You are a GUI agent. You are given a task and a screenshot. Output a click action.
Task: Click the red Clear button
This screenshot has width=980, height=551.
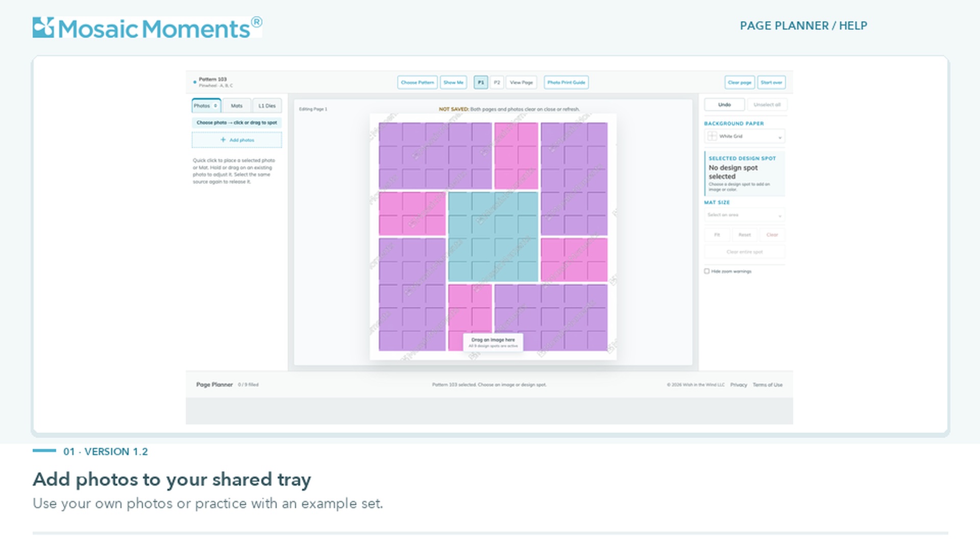[772, 235]
